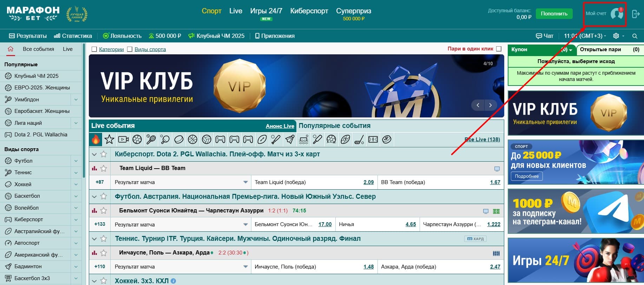This screenshot has height=285, width=644.
Task: Favorite the Бельмонт Суонси Юнайтед match
Action: pyautogui.click(x=104, y=211)
